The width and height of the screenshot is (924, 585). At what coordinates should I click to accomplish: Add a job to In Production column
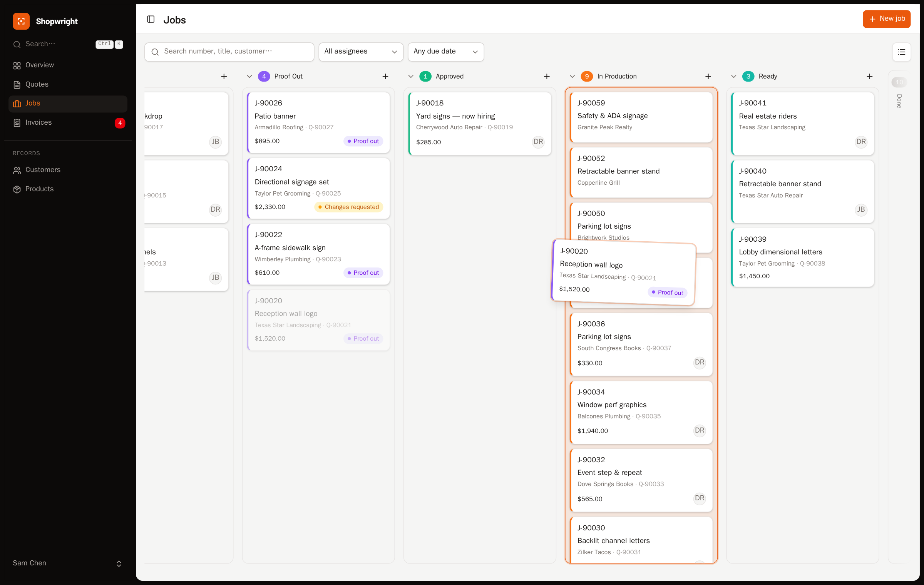[708, 77]
